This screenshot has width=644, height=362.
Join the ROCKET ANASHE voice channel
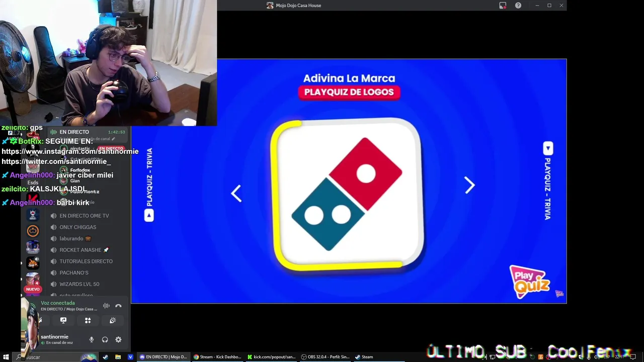tap(79, 250)
